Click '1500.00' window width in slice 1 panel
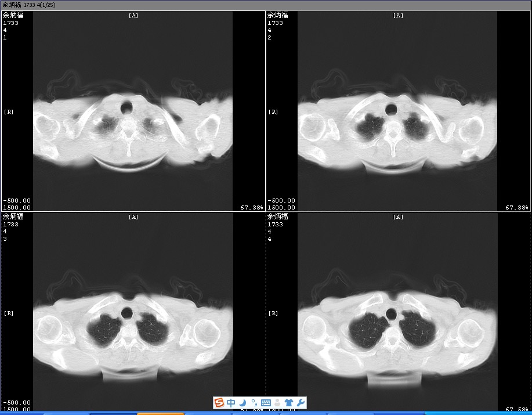Viewport: 532px width, 415px height. coord(17,207)
